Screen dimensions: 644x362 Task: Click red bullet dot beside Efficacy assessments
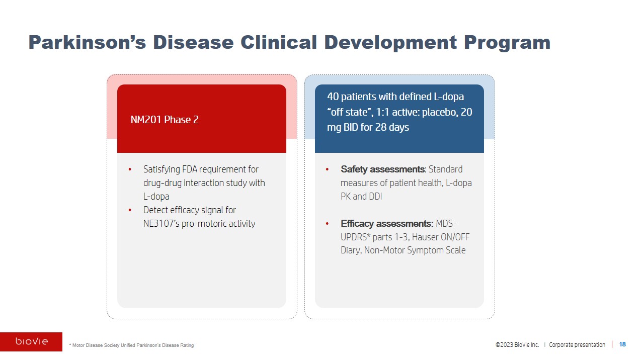[328, 224]
